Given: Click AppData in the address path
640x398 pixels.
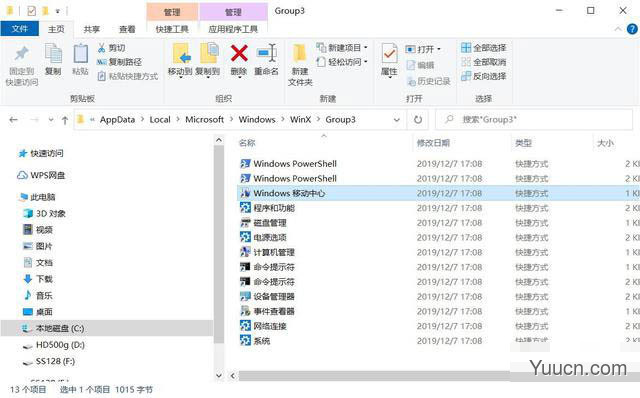Looking at the screenshot, I should click(118, 120).
